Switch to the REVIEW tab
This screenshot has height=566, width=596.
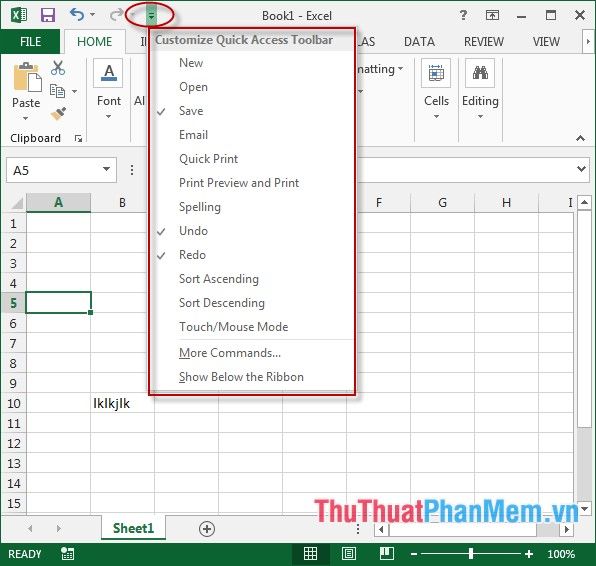tap(483, 41)
